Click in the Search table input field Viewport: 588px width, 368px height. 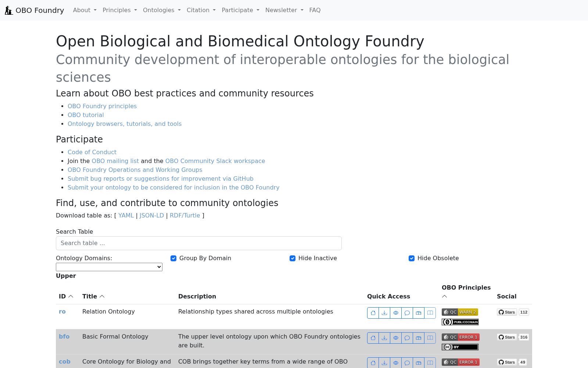click(199, 243)
